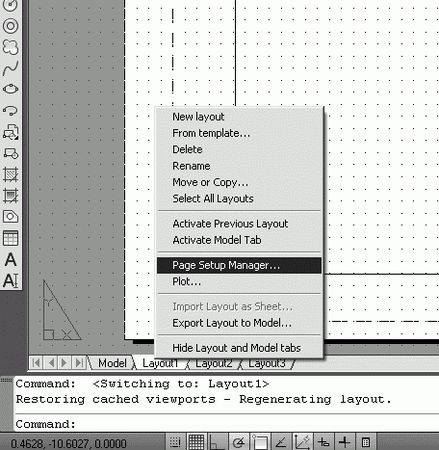Open the Make Block tool

[x=10, y=153]
